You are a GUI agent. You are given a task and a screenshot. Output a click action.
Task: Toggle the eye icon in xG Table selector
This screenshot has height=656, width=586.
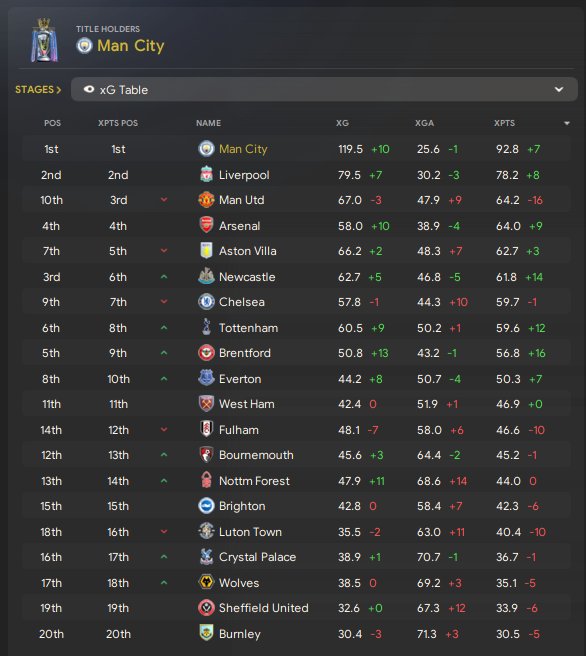click(89, 89)
